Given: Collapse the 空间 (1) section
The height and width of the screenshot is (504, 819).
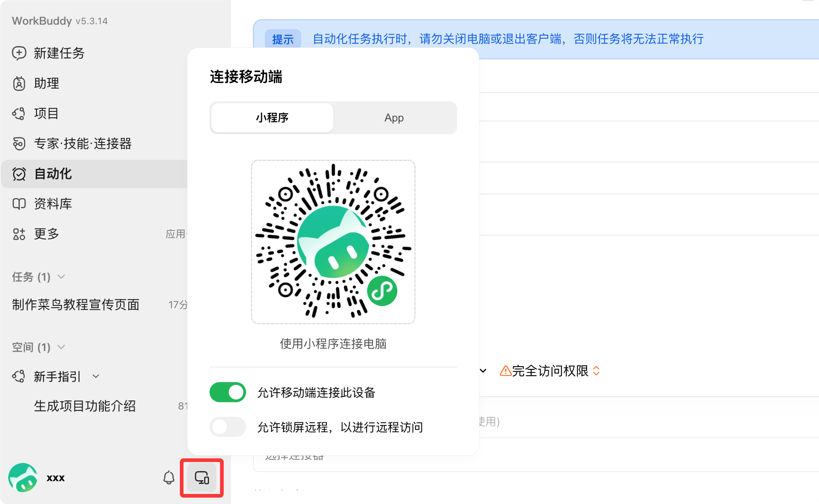Looking at the screenshot, I should pyautogui.click(x=62, y=347).
